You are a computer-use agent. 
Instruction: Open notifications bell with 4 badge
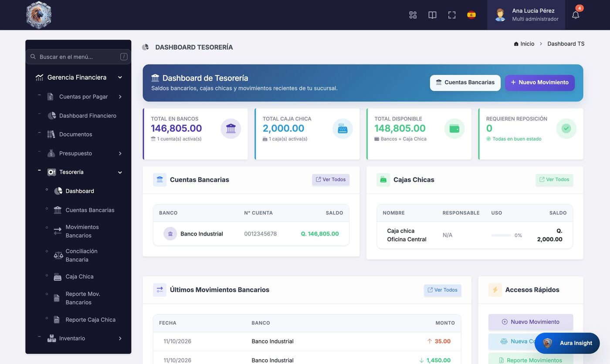[576, 15]
